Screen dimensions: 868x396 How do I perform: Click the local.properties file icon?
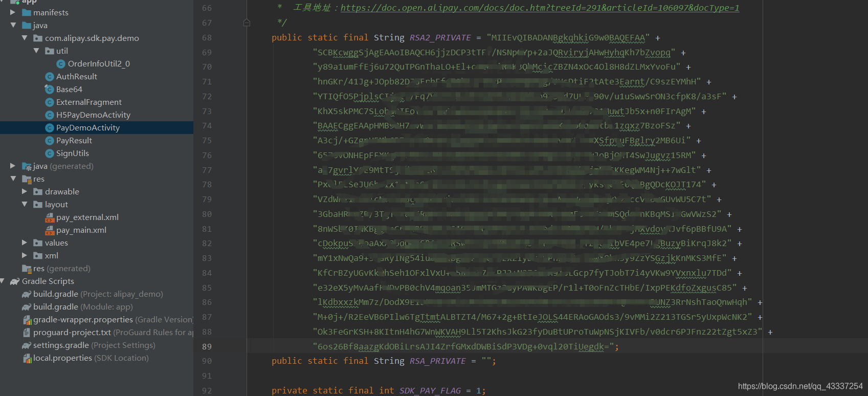27,358
